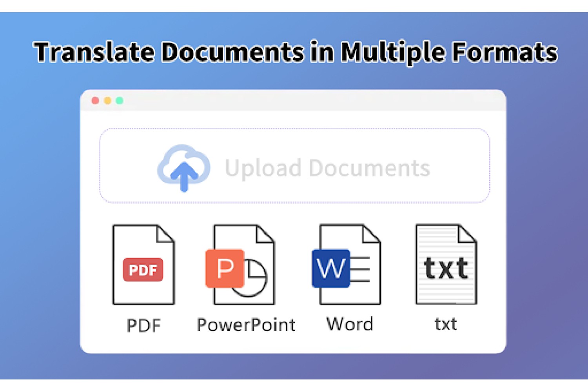Screen dimensions: 588x392
Task: Click the green maximize window dot
Action: [120, 101]
